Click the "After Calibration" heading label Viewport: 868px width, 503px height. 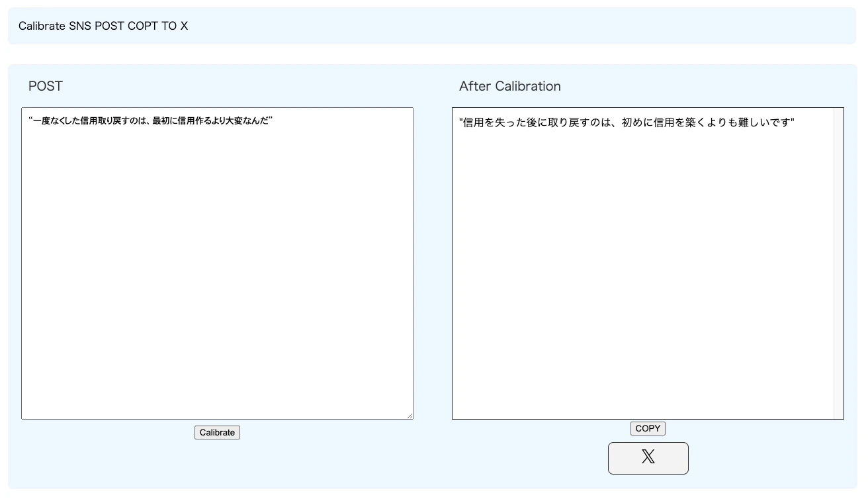click(x=510, y=86)
